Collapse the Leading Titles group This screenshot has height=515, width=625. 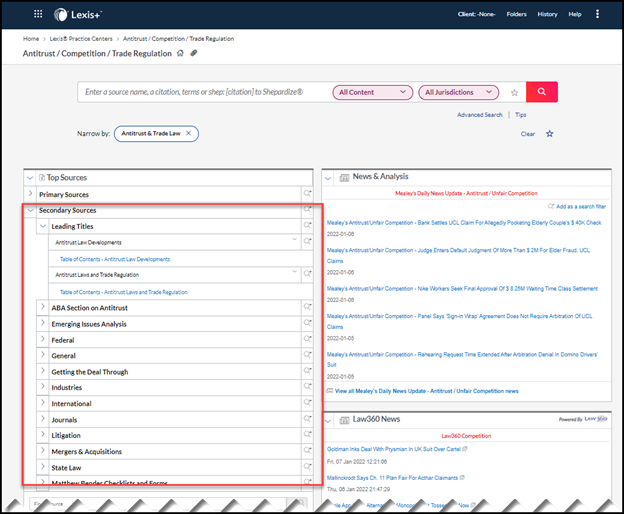click(x=43, y=226)
